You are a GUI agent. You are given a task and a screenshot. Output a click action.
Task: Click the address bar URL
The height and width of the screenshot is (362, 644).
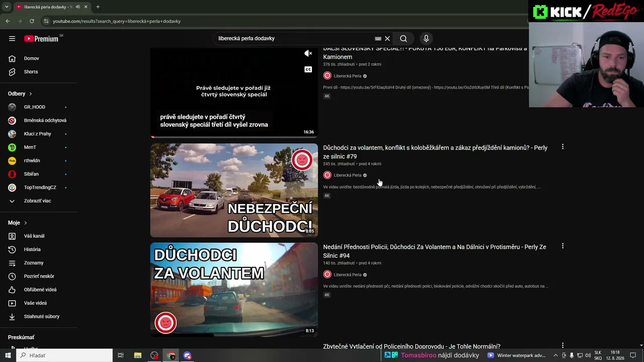click(117, 21)
